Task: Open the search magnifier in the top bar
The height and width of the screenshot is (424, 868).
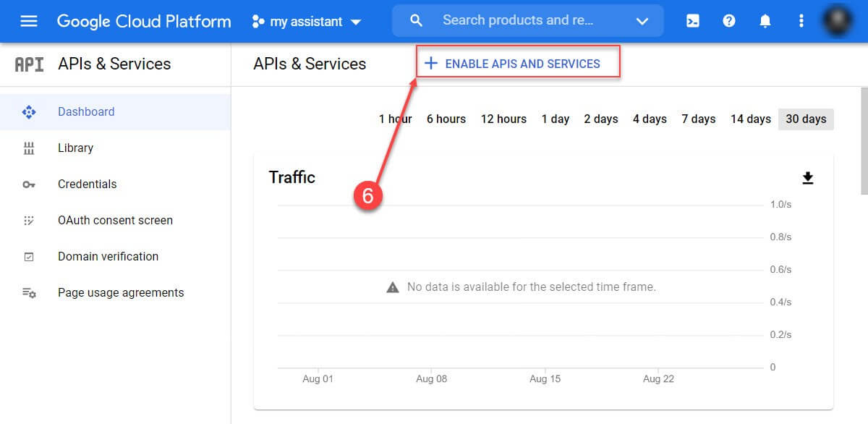Action: [x=416, y=20]
